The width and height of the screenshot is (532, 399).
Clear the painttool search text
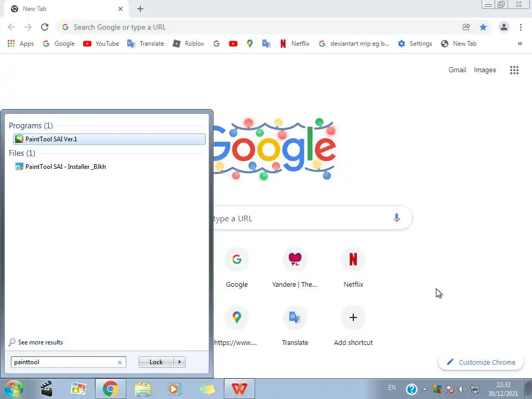[119, 362]
